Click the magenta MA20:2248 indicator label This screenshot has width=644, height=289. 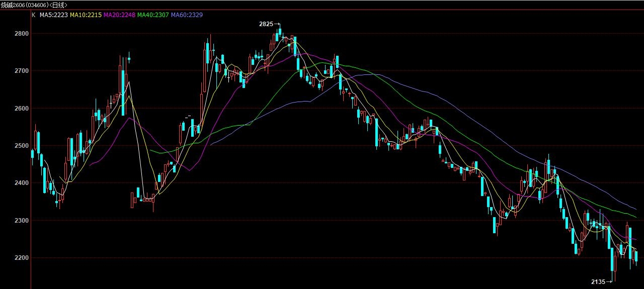pyautogui.click(x=119, y=15)
